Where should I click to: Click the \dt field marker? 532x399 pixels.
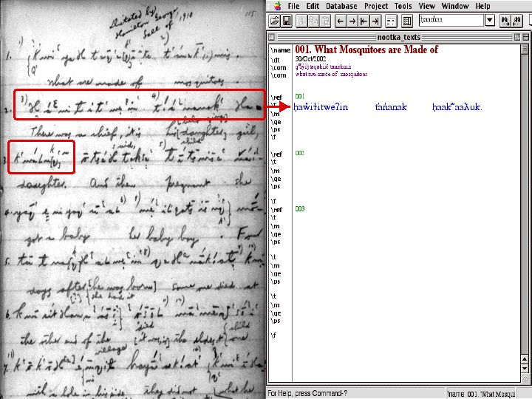click(275, 60)
